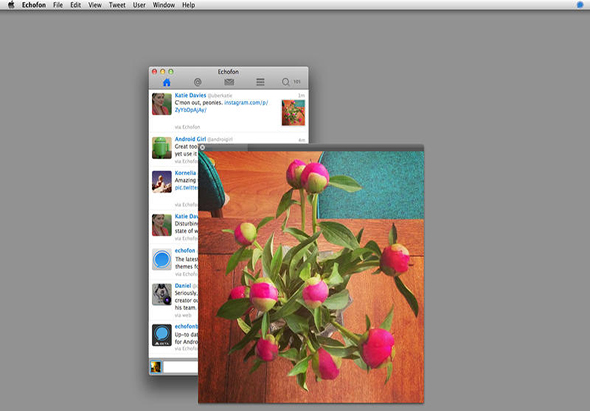The height and width of the screenshot is (411, 590).
Task: Open the pic.twitter link in Kornelia's tweet
Action: [x=186, y=187]
